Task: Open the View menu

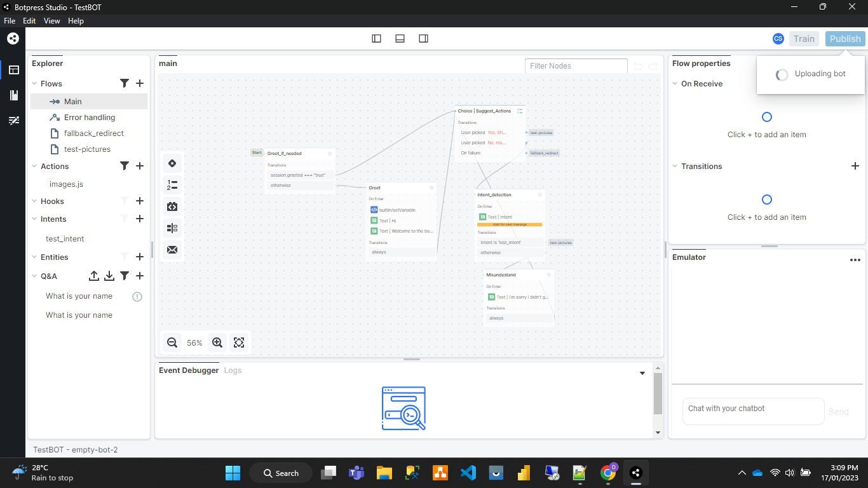Action: coord(51,21)
